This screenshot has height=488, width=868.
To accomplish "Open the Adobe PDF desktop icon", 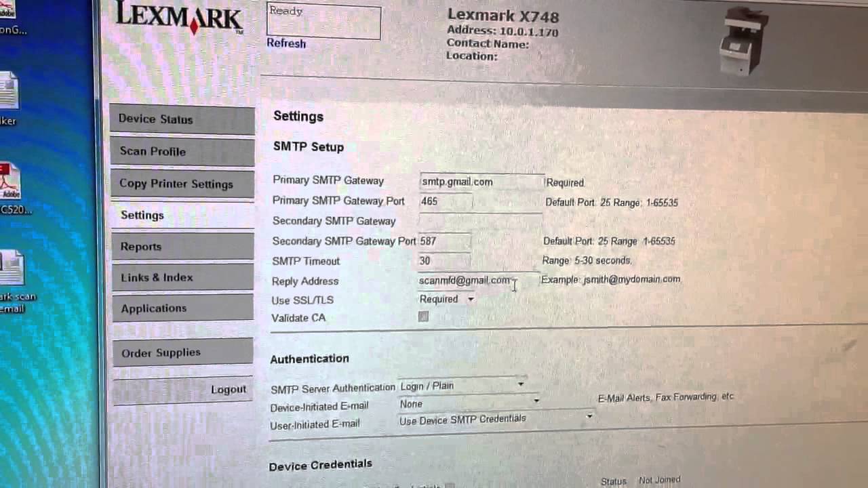I will coord(9,182).
